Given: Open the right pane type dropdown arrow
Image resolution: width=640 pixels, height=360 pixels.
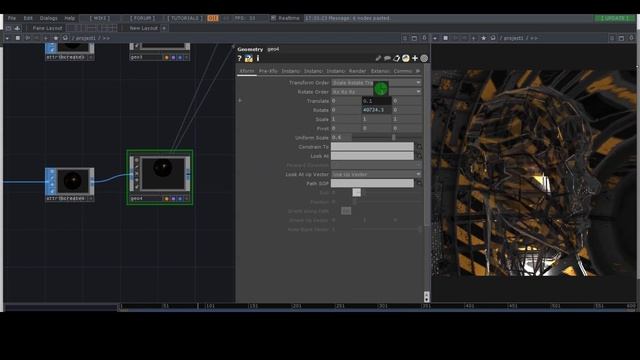Looking at the screenshot, I should click(x=435, y=38).
